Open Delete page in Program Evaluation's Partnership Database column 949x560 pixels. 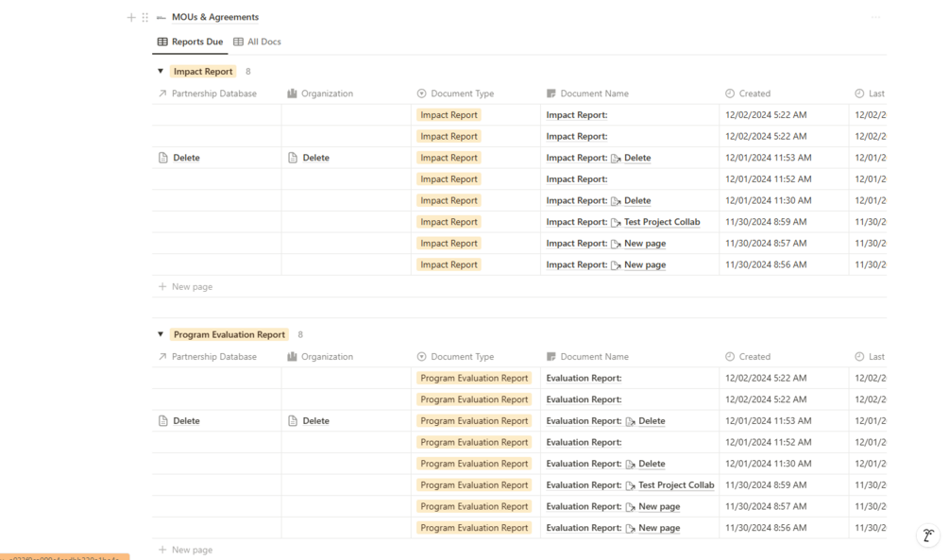coord(186,421)
